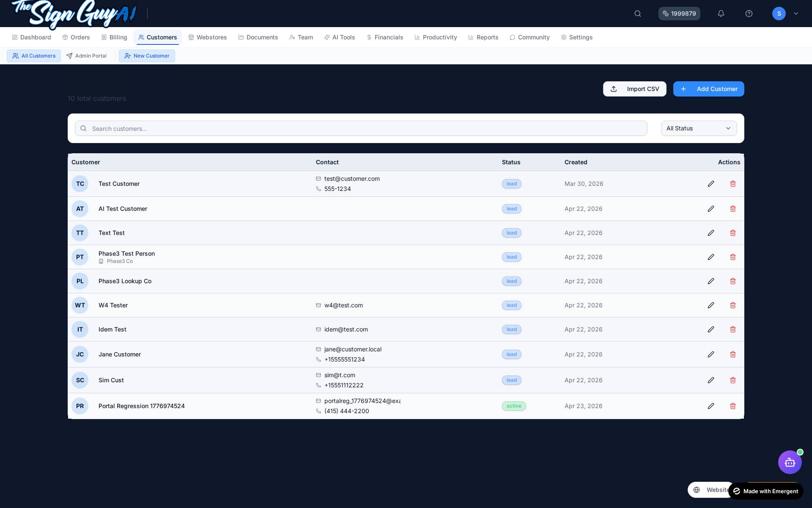Click the test@customer.com email
Image resolution: width=812 pixels, height=508 pixels.
coord(352,179)
